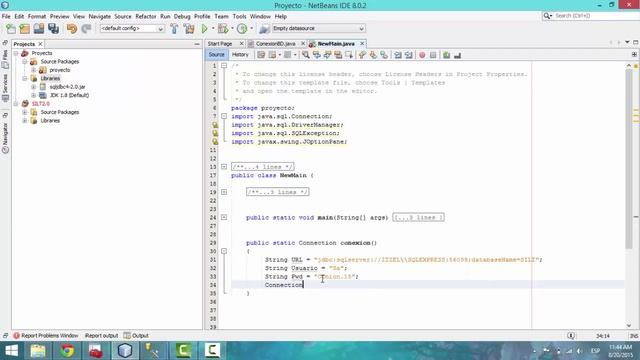640x360 pixels.
Task: Select the SILT2.0 project node
Action: [40, 104]
